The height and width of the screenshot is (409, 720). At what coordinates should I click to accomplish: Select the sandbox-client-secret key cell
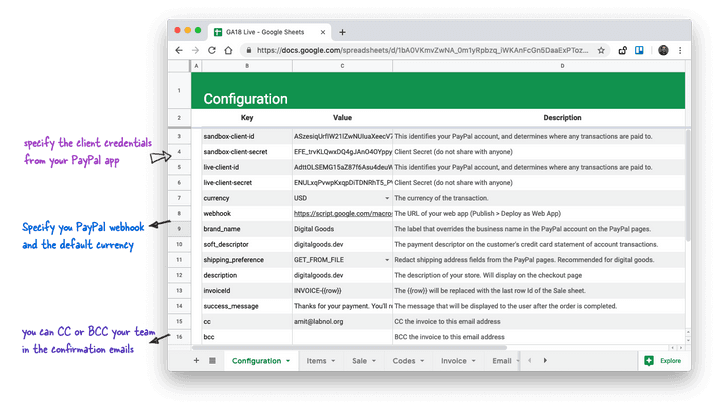(247, 152)
